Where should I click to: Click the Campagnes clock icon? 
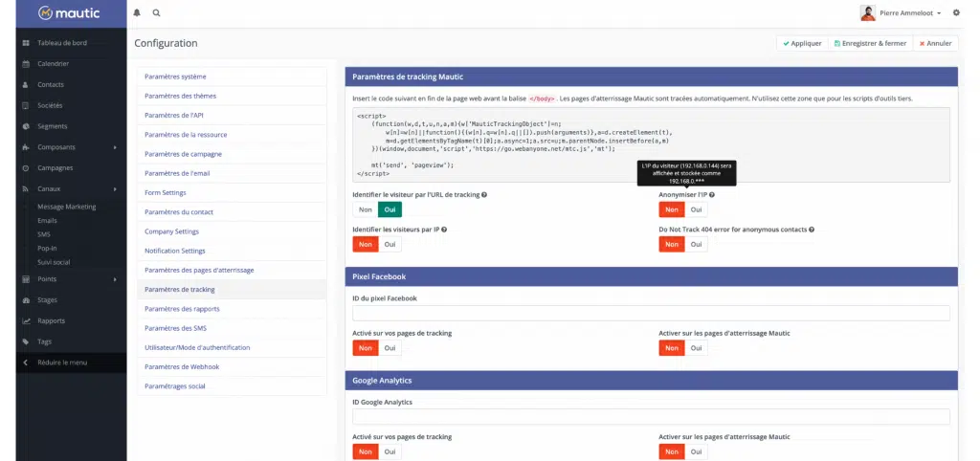coord(26,168)
